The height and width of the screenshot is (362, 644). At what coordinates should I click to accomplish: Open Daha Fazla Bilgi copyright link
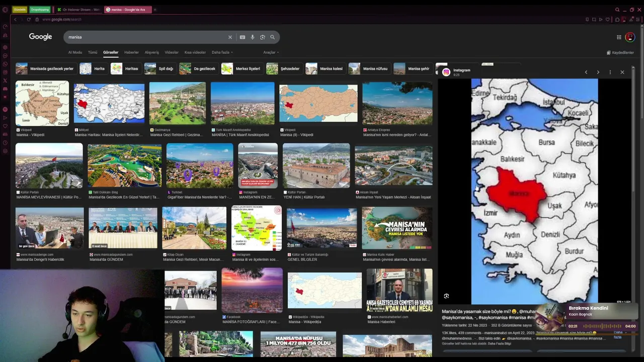pos(501,343)
